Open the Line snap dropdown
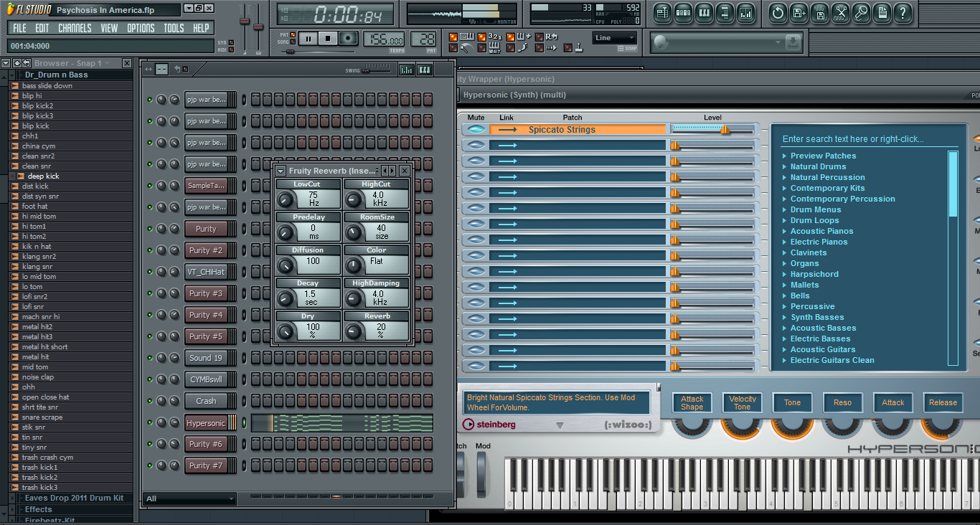Image resolution: width=980 pixels, height=525 pixels. (615, 38)
